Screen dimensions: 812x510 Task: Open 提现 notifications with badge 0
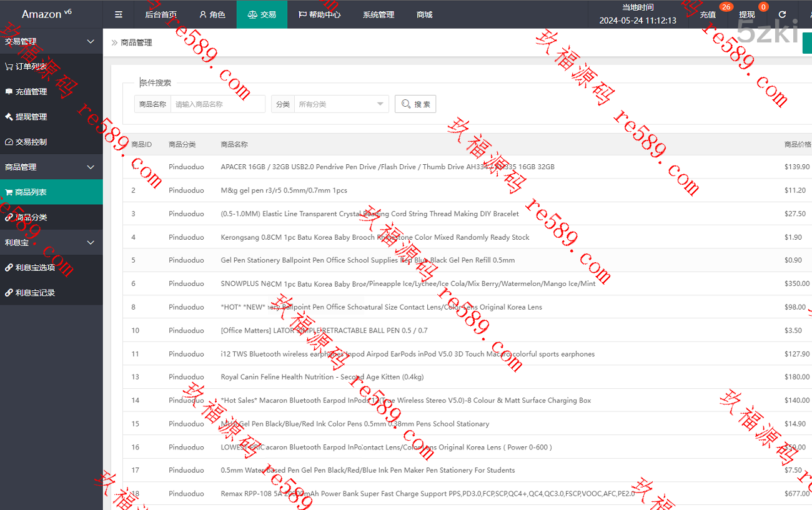click(747, 14)
